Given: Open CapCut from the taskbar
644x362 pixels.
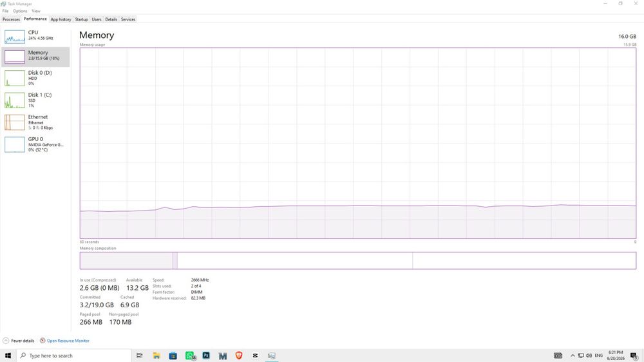Looking at the screenshot, I should point(256,356).
